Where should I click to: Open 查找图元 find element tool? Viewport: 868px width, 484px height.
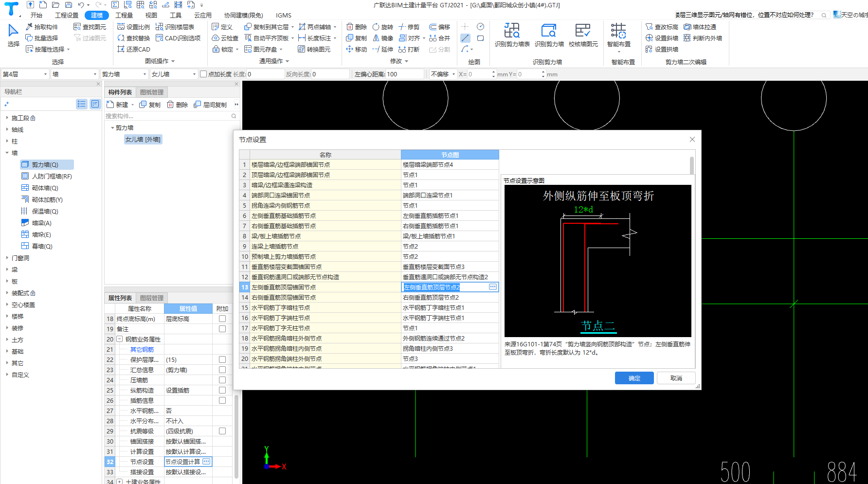[90, 27]
